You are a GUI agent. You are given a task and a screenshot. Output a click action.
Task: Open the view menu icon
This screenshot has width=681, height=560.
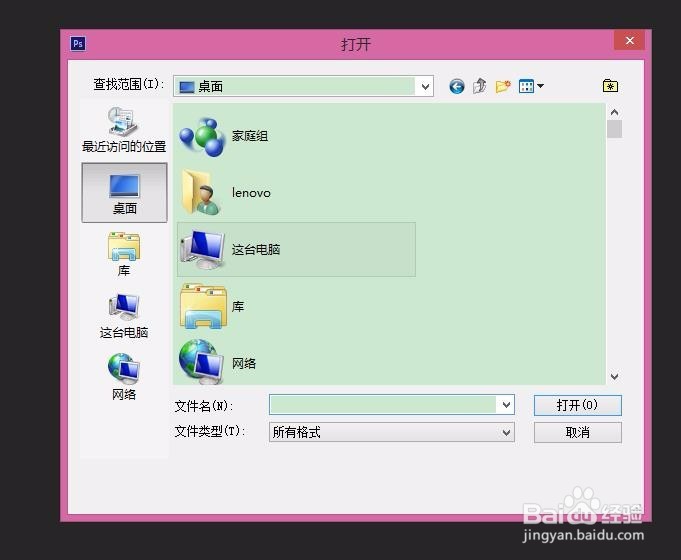click(531, 86)
